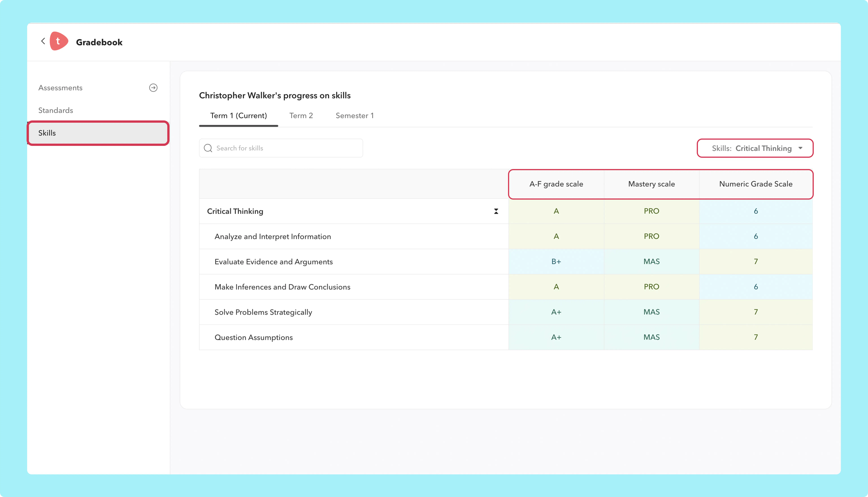Click the back arrow beside the logo

(43, 41)
